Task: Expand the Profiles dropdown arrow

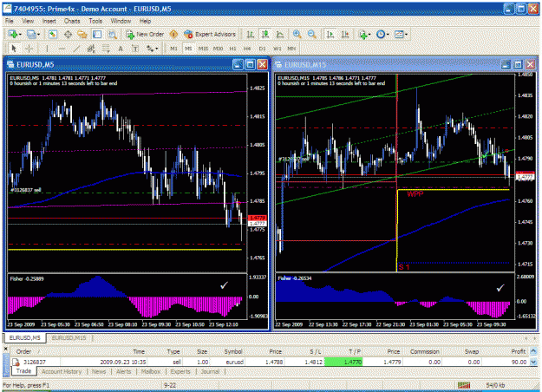Action: [x=38, y=34]
